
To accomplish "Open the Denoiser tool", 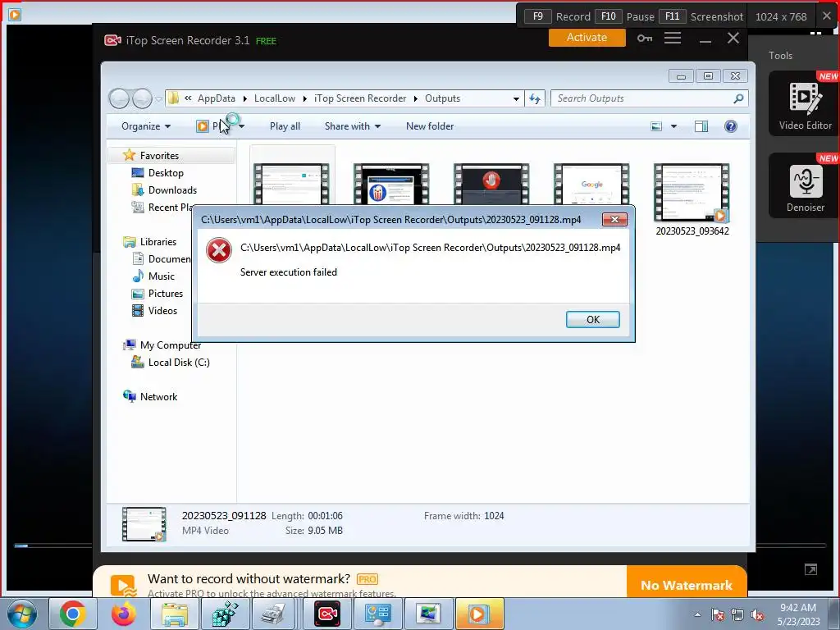I will (x=805, y=186).
